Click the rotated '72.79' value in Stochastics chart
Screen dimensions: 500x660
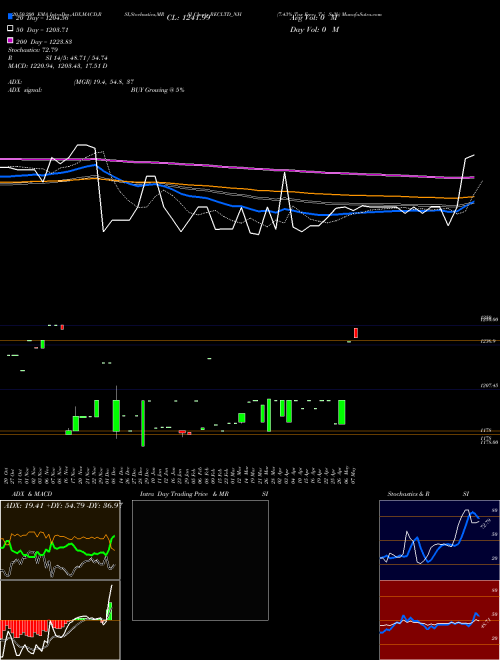484,524
